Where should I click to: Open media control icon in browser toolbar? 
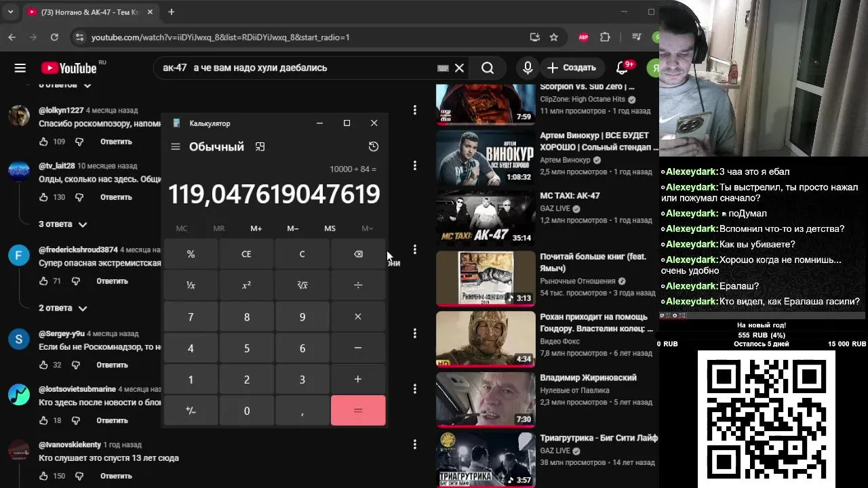pos(636,37)
